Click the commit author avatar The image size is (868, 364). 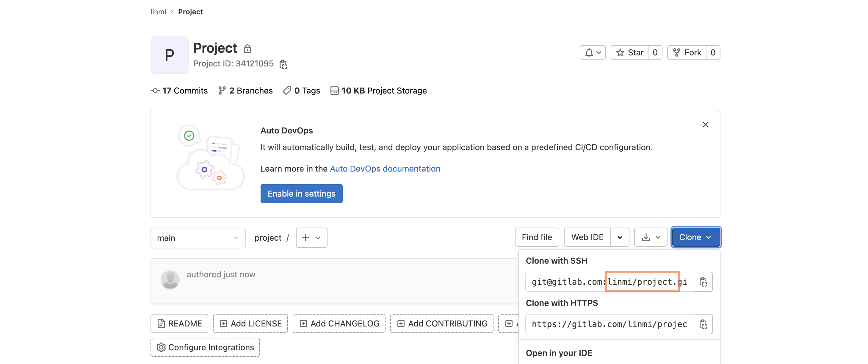pos(170,280)
